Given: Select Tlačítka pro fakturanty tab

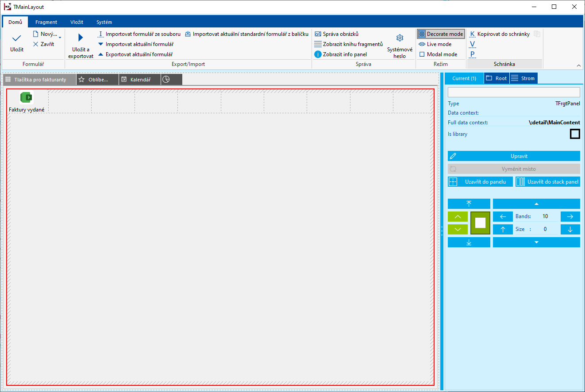Looking at the screenshot, I should pos(40,80).
